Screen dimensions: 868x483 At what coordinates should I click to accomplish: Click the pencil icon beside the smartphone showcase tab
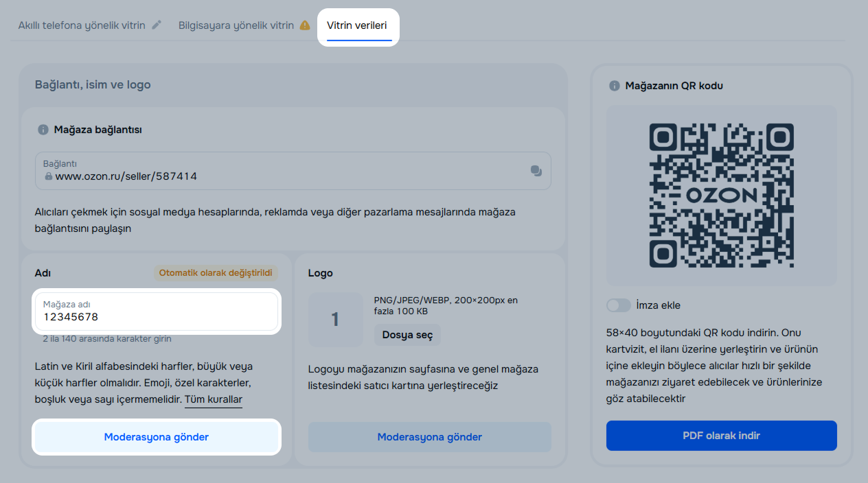tap(157, 25)
